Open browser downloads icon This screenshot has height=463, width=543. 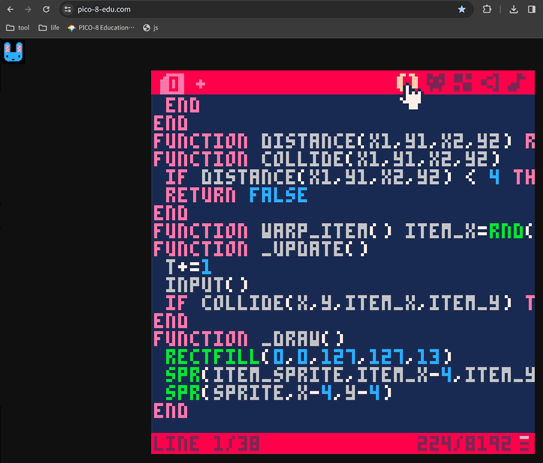[514, 9]
